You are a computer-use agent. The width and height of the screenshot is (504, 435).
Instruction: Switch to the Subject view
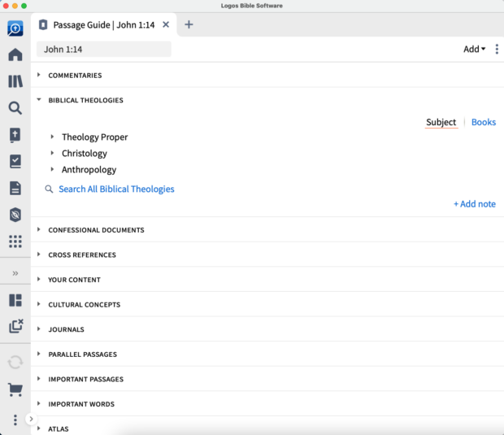(x=441, y=122)
